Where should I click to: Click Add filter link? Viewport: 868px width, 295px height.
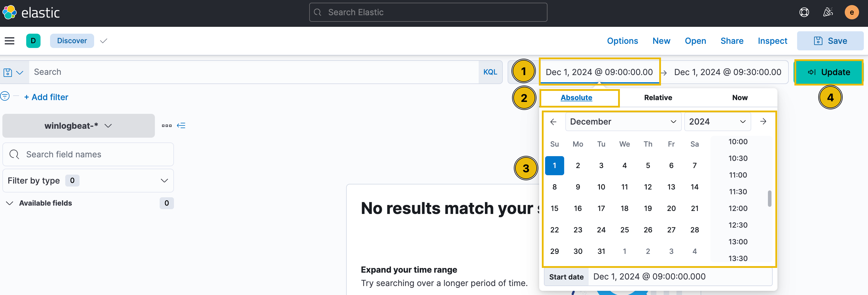(x=46, y=97)
